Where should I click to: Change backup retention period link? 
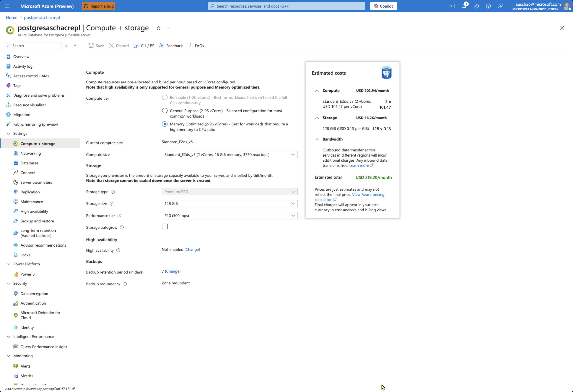173,271
